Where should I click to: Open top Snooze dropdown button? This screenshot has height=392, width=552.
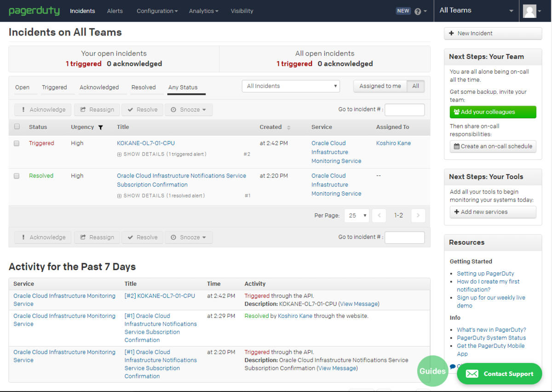click(x=189, y=110)
